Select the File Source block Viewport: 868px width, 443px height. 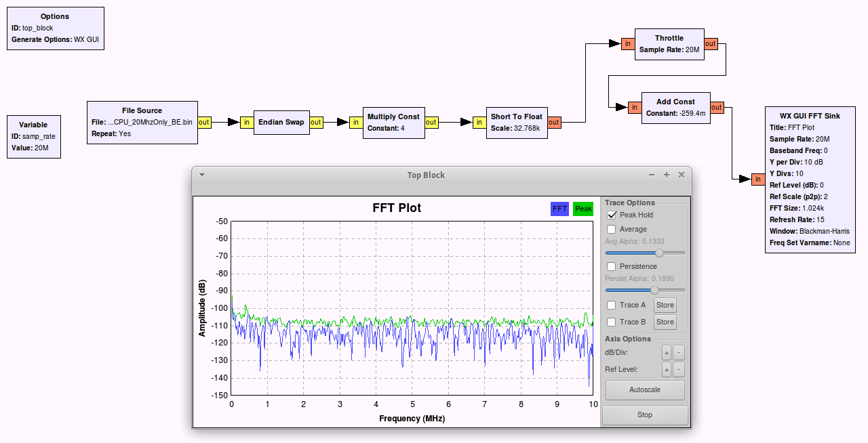click(142, 122)
